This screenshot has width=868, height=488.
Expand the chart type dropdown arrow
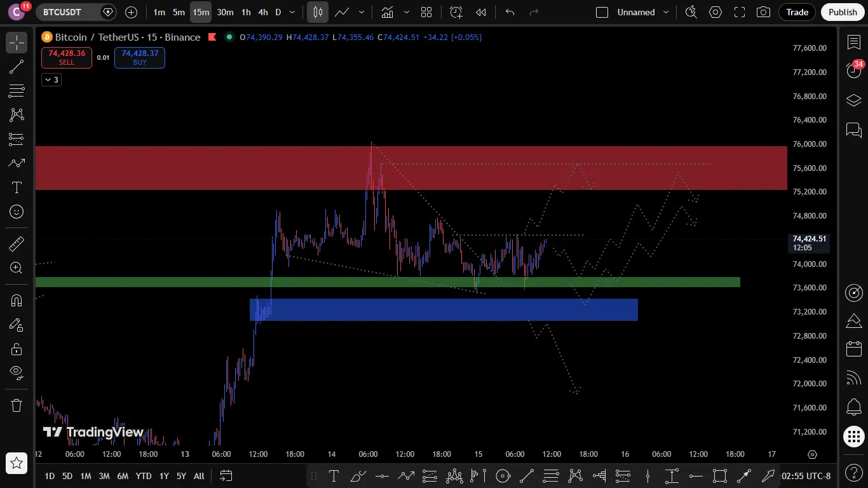click(362, 12)
